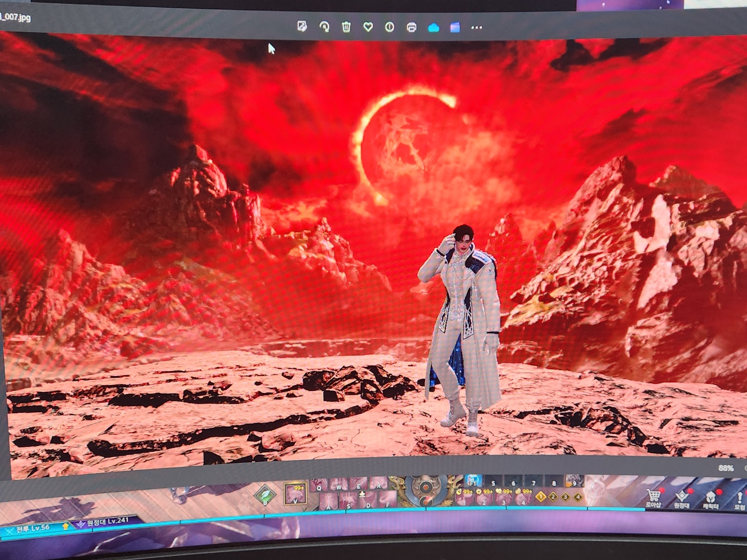
Task: Activate the R skill slot
Action: click(x=378, y=483)
